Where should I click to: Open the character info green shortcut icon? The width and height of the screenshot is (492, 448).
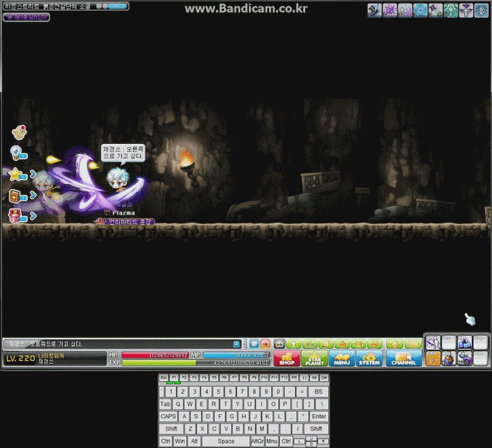tap(294, 344)
